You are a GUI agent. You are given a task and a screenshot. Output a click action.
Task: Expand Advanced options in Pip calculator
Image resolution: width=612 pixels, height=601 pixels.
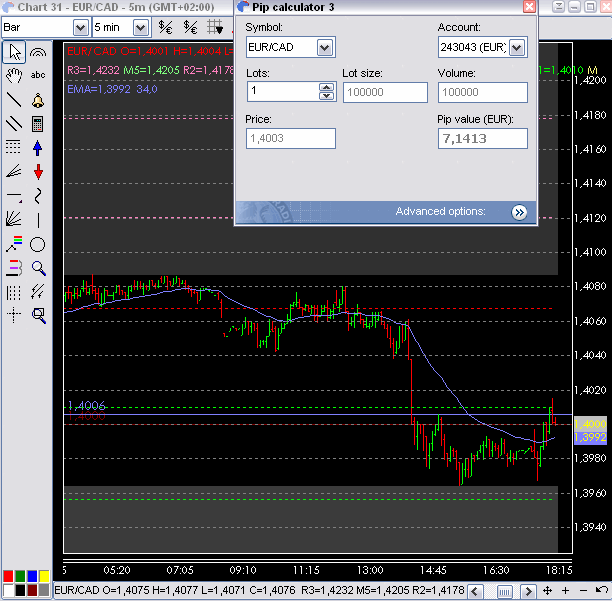tap(519, 212)
